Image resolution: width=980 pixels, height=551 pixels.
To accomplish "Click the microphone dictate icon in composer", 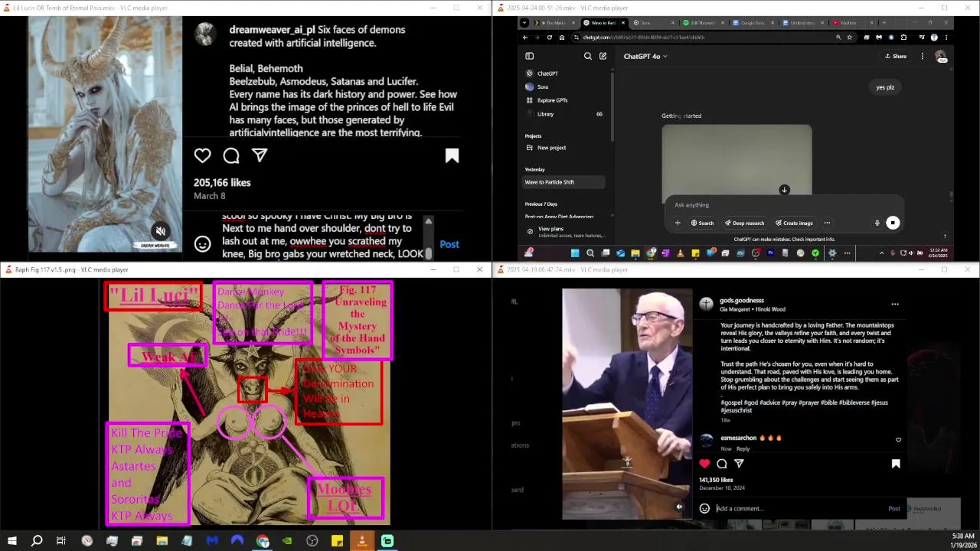I will coord(877,223).
